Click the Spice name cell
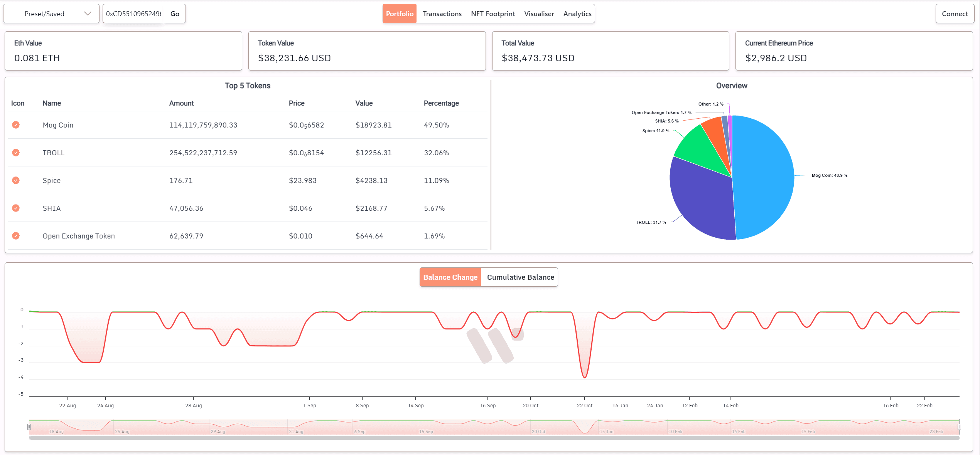980x455 pixels. 52,181
